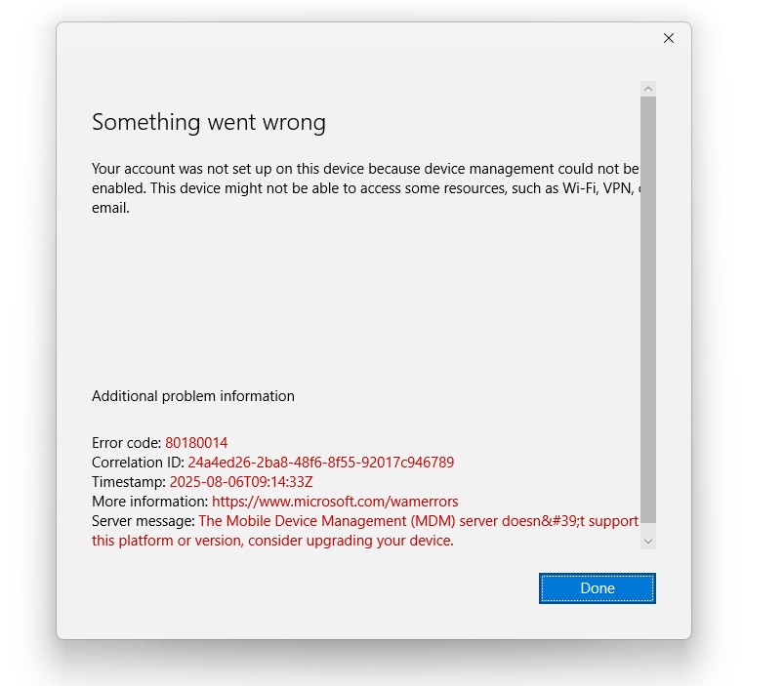Click the word 'Wi-Fi' in the description
The image size is (784, 686).
[581, 188]
